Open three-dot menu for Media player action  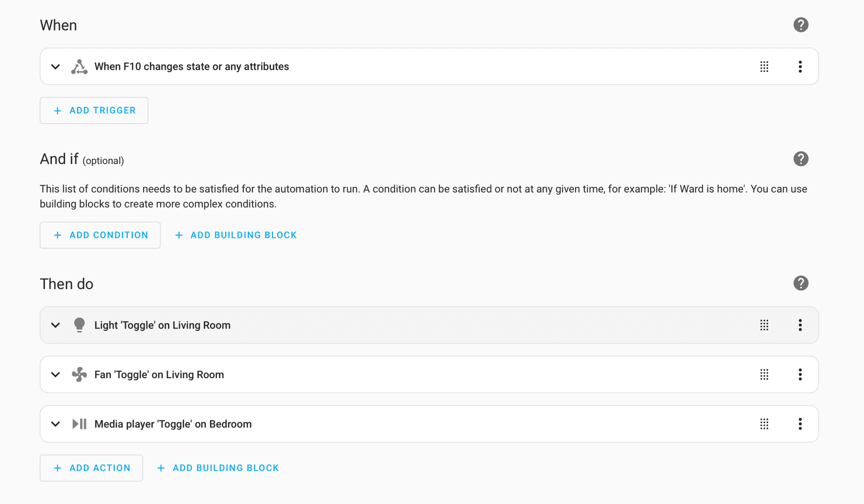point(800,424)
